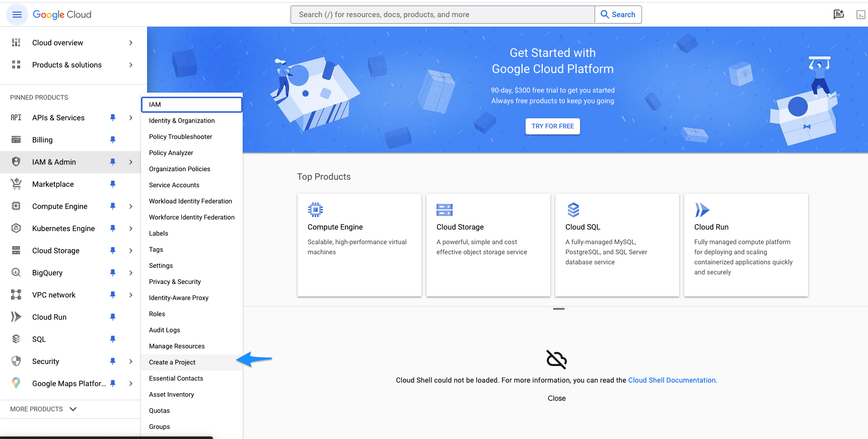Image resolution: width=868 pixels, height=439 pixels.
Task: Open the Cloud SQL product card
Action: point(617,245)
